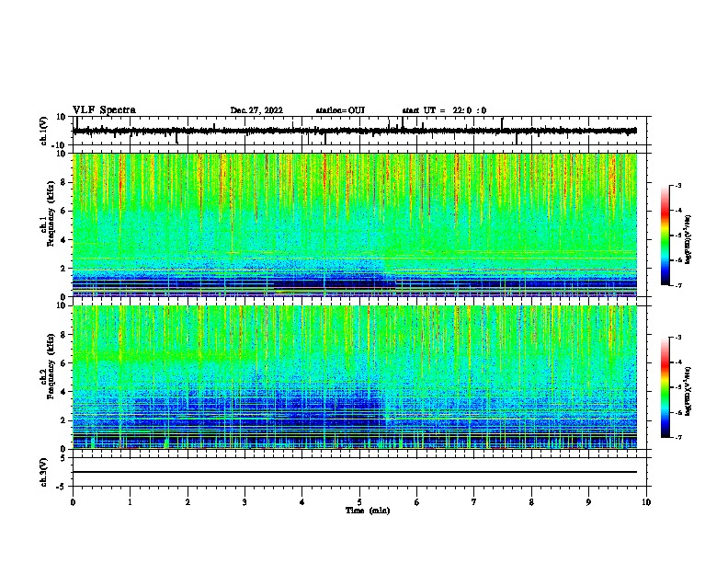This screenshot has height=563, width=728.
Task: Click the "5" tick on the time axis
Action: click(359, 502)
